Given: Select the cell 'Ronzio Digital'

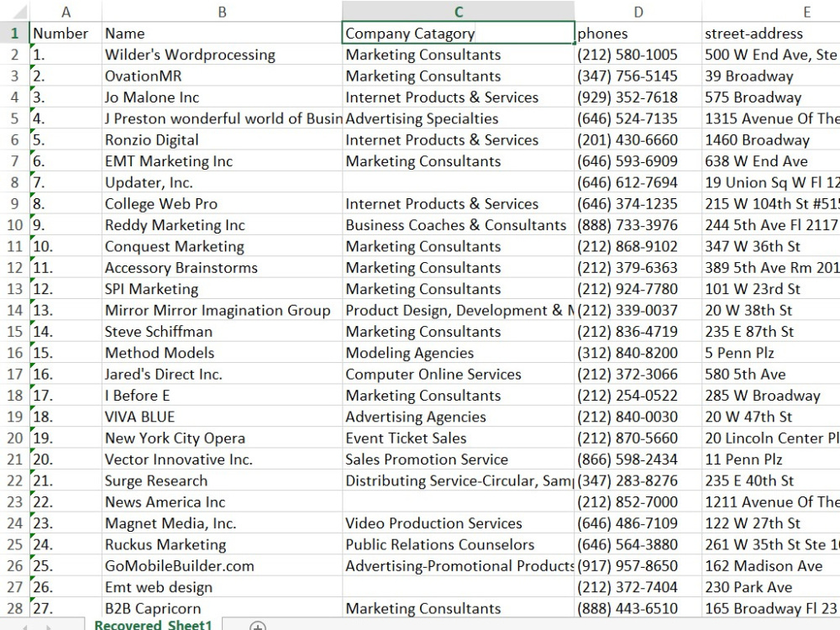Looking at the screenshot, I should [x=222, y=139].
